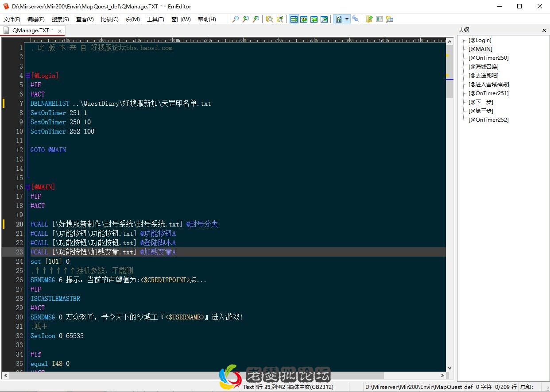550x392 pixels.
Task: Click the ISCASTLEMASTER code line
Action: coord(55,299)
